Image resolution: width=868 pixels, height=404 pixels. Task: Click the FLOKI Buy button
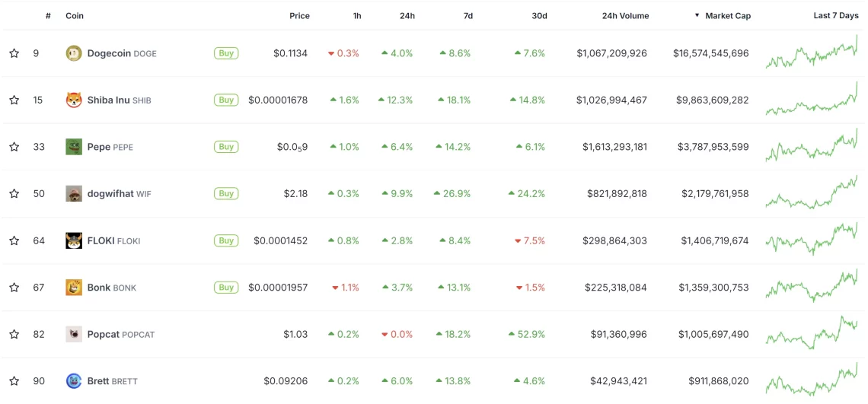point(226,240)
